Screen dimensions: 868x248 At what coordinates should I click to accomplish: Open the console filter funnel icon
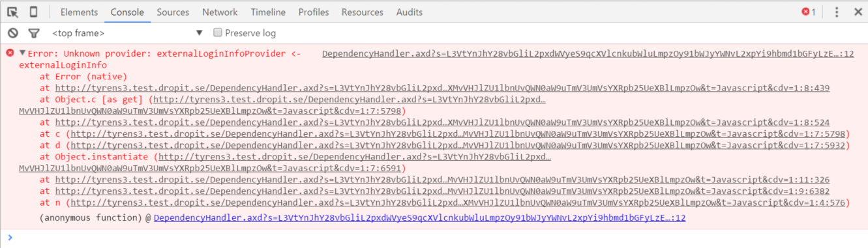tap(34, 33)
